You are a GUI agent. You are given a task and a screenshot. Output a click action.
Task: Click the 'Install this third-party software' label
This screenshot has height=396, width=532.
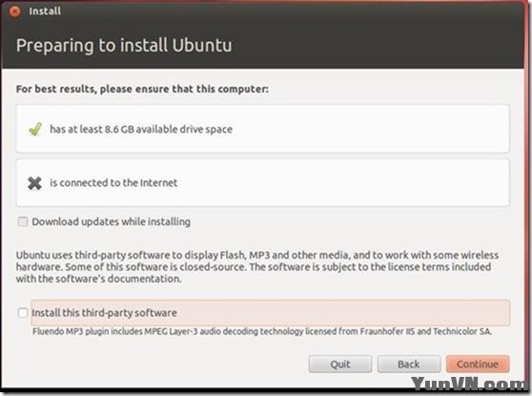coord(105,313)
